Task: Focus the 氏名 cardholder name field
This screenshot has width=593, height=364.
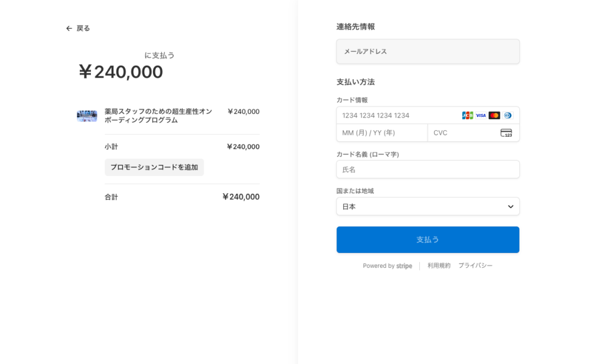Action: point(427,170)
